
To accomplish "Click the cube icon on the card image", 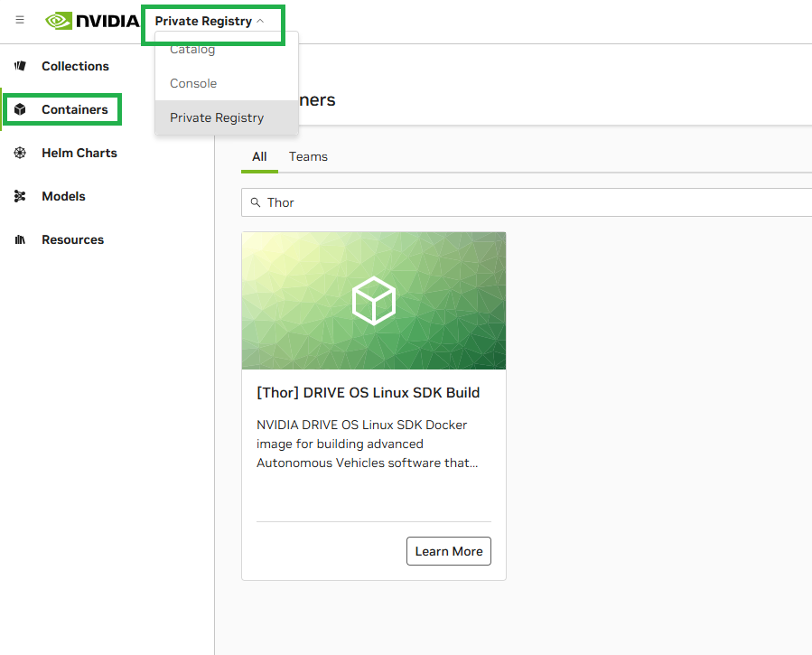I will pos(374,301).
